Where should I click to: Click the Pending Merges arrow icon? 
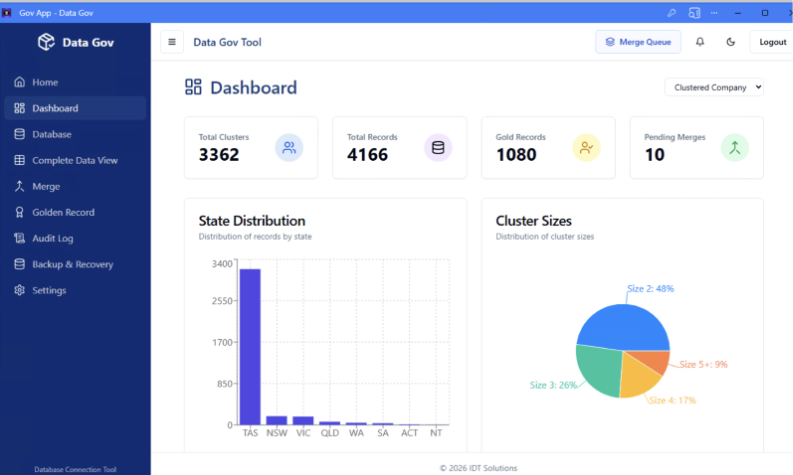734,147
